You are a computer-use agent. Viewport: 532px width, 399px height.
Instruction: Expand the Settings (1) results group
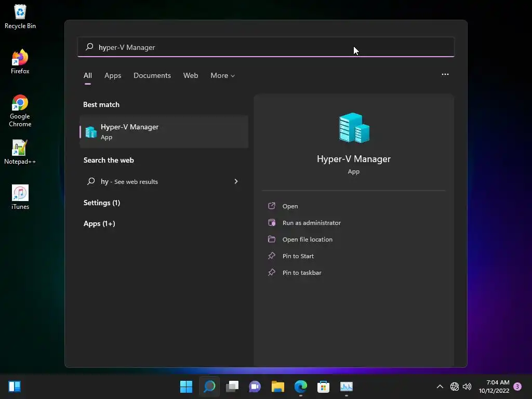(102, 203)
